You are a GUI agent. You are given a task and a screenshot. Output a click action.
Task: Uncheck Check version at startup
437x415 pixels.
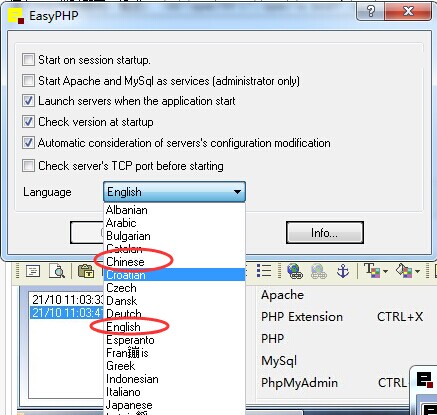pos(28,122)
